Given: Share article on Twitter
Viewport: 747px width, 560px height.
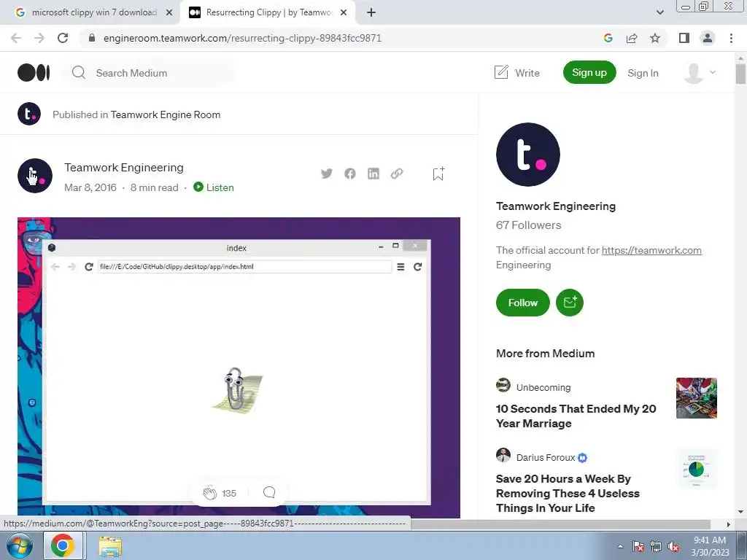Looking at the screenshot, I should coord(326,174).
